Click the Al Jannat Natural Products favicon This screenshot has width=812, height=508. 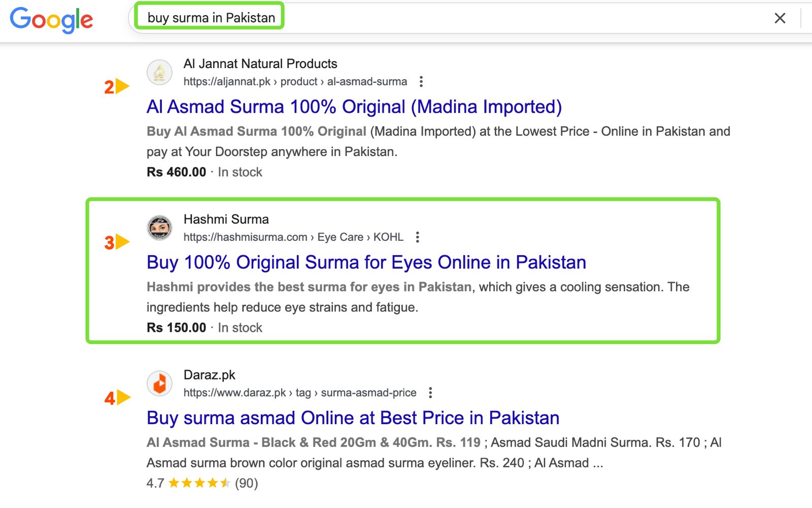(159, 72)
